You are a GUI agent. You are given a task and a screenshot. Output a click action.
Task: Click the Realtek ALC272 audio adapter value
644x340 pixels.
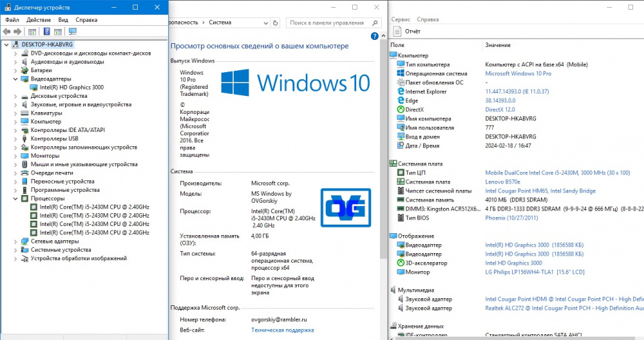[x=564, y=308]
